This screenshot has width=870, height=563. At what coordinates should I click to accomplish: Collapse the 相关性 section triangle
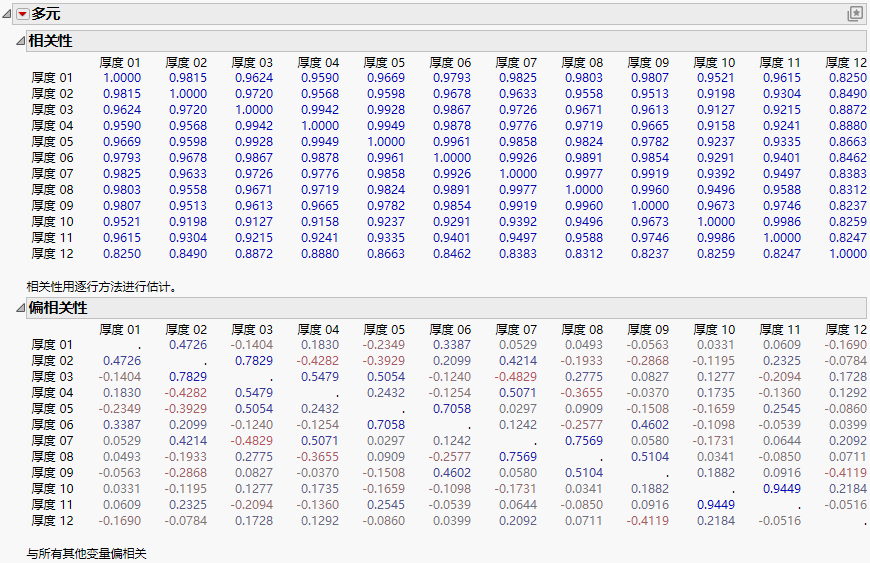(x=20, y=41)
